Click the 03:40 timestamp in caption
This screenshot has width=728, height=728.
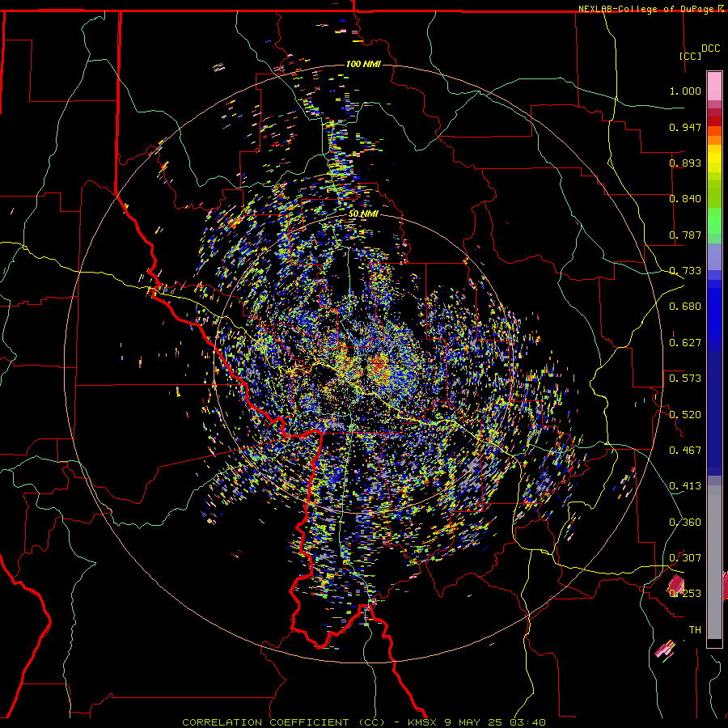[x=530, y=722]
